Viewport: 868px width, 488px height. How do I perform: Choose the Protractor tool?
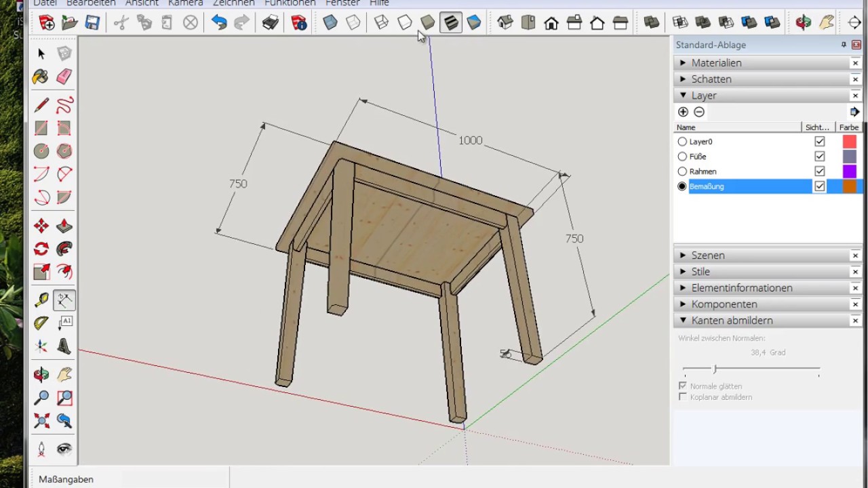41,323
